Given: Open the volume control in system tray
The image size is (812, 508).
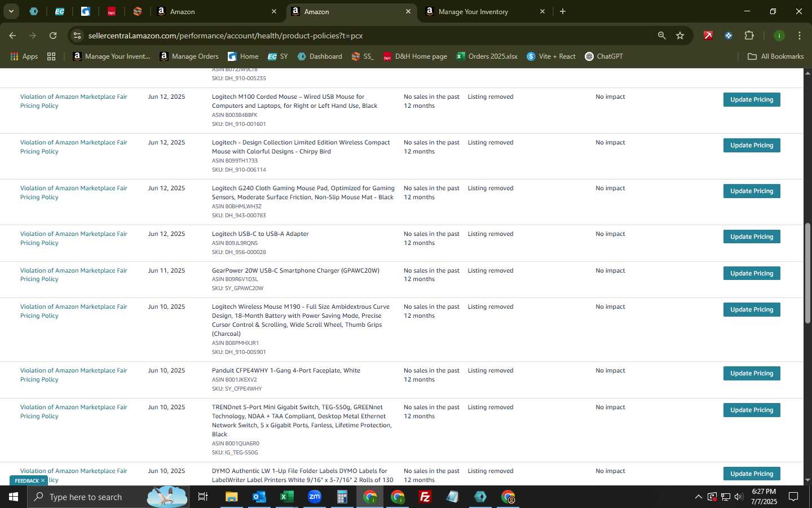Looking at the screenshot, I should point(739,497).
